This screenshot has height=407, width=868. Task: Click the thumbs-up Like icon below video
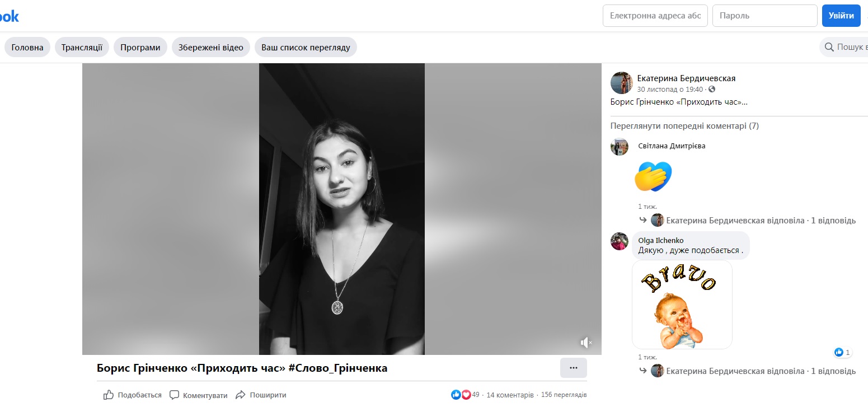(109, 395)
